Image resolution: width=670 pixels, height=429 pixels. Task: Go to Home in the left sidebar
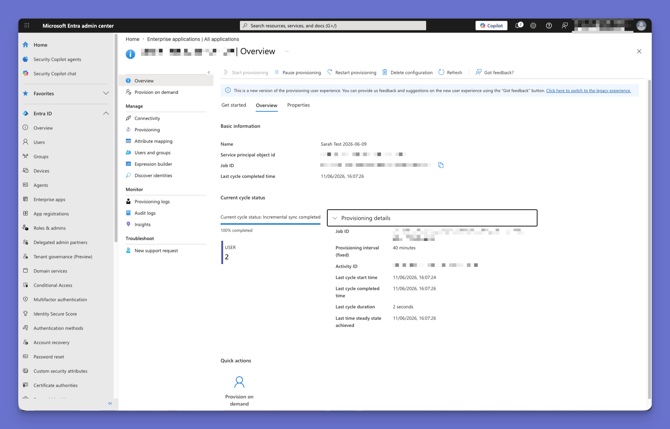(x=41, y=45)
